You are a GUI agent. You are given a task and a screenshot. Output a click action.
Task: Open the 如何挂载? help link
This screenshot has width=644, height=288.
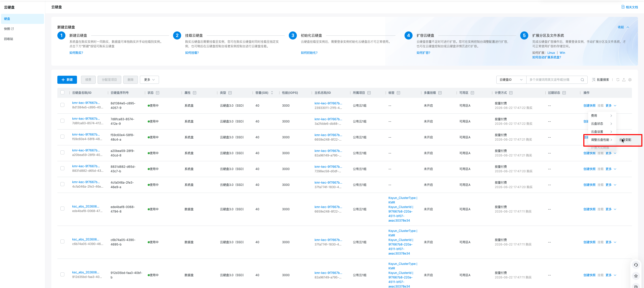(x=192, y=53)
